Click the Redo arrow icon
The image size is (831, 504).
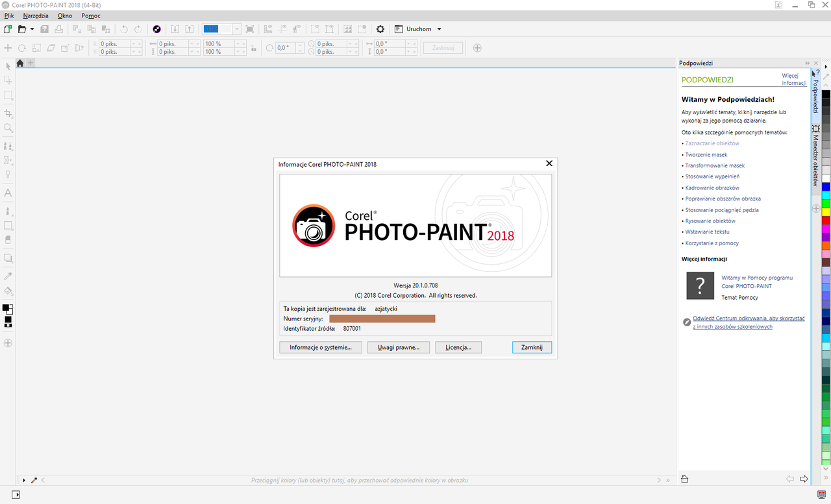point(138,29)
